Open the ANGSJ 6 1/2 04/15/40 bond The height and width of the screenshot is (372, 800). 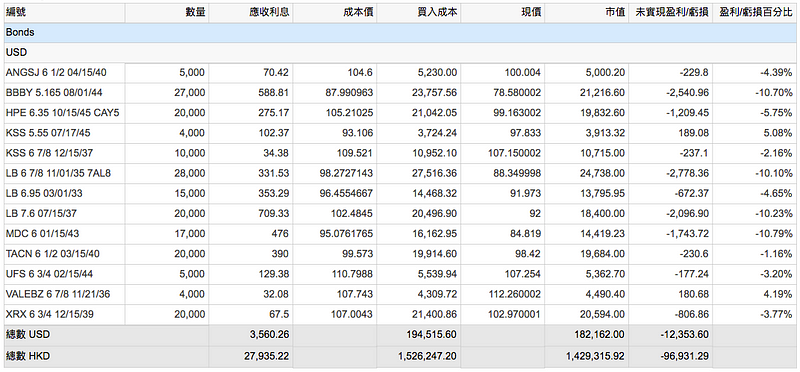56,72
